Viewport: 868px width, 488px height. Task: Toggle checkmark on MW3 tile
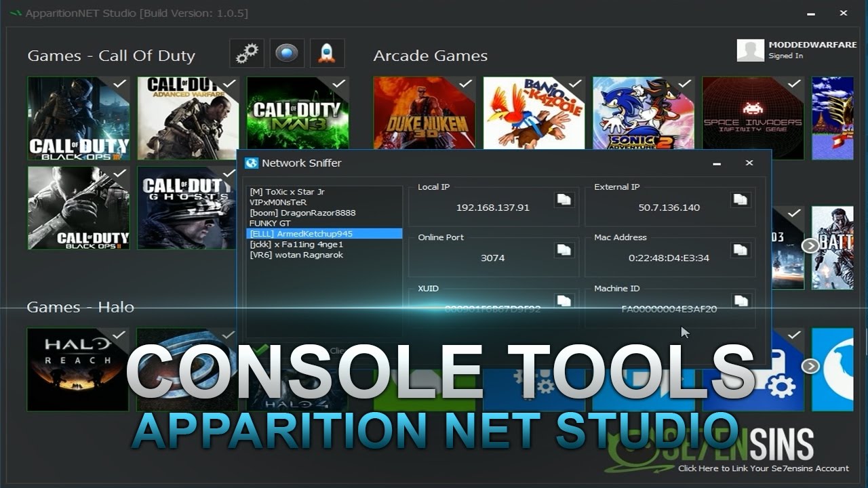click(339, 83)
